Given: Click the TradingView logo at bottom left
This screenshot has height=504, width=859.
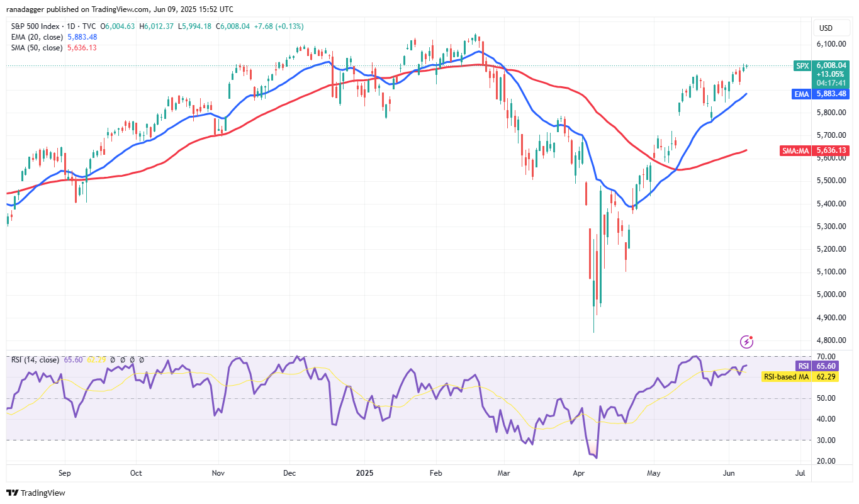Looking at the screenshot, I should [36, 493].
